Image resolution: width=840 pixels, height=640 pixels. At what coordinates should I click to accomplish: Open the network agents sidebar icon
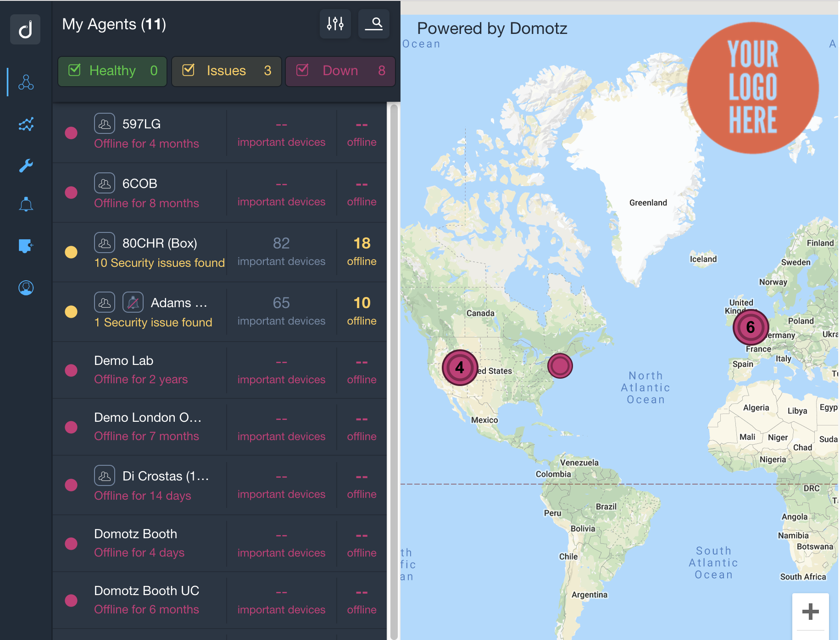tap(26, 82)
